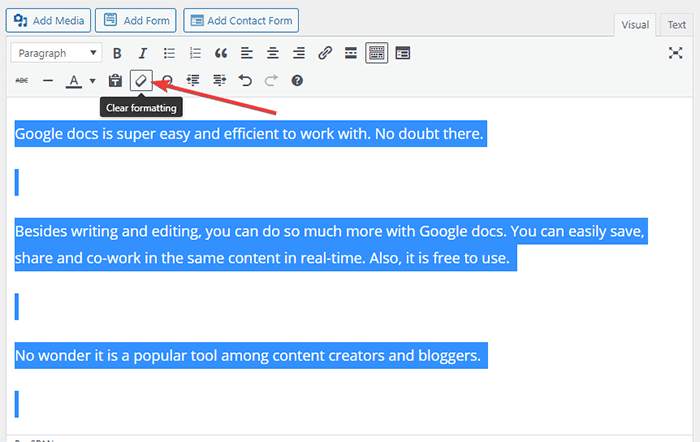
Task: Toggle distraction-free fullscreen mode
Action: 675,53
